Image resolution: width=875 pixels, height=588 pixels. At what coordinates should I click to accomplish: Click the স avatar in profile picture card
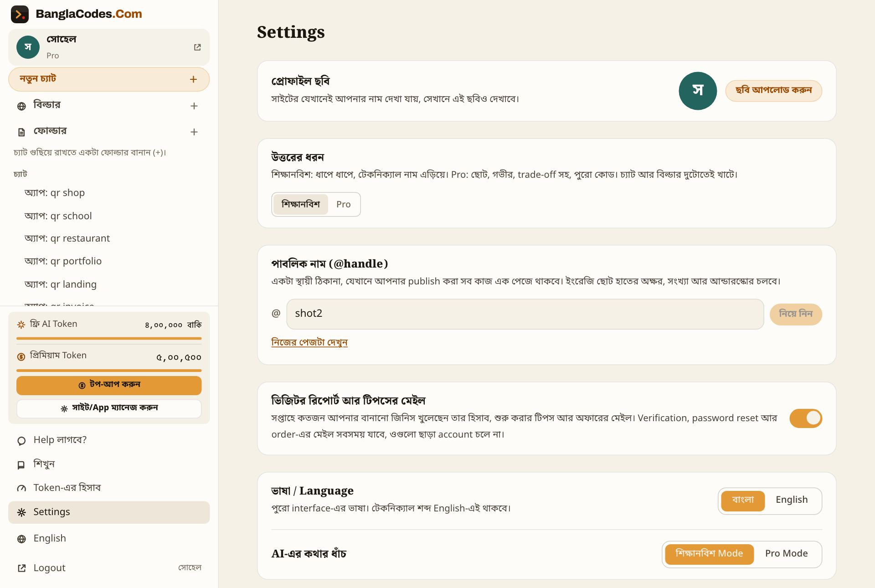coord(698,91)
